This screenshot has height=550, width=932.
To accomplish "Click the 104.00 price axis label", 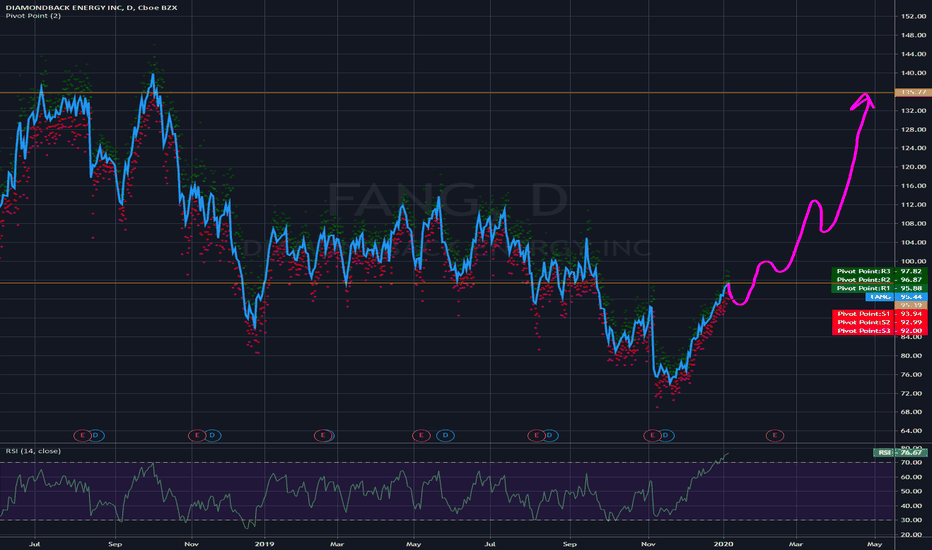I will click(x=914, y=243).
